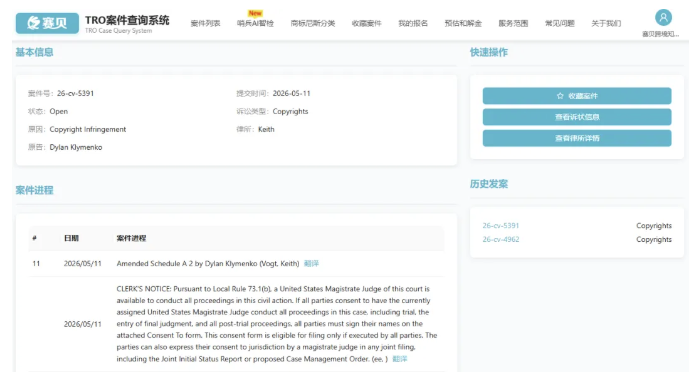Click the 历史发案 section heading
The height and width of the screenshot is (380, 698).
(489, 184)
